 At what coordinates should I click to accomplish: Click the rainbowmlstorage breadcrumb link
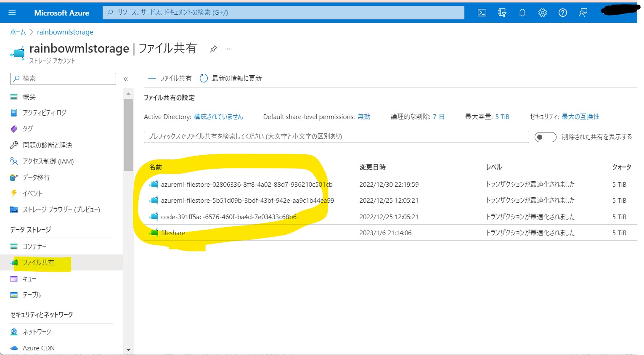coord(65,32)
